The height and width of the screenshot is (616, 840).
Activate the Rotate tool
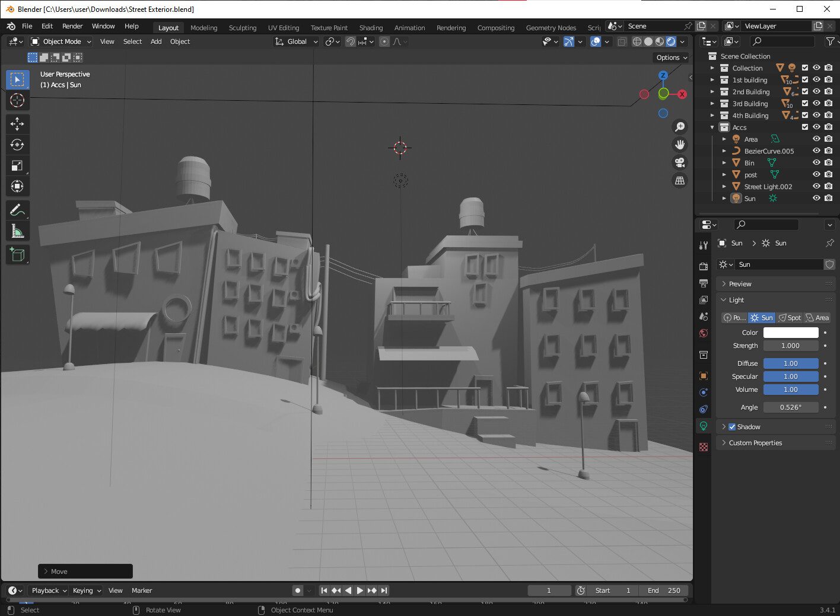tap(17, 145)
